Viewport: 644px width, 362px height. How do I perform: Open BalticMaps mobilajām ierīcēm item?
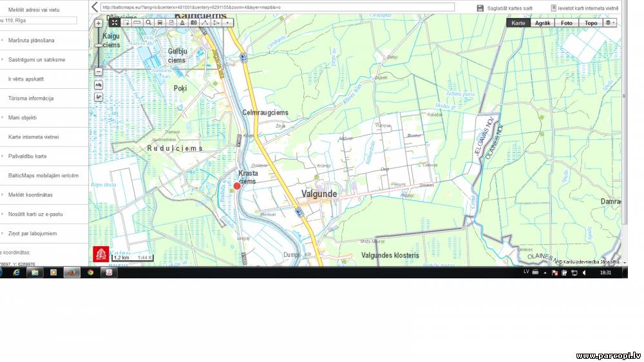[x=43, y=175]
